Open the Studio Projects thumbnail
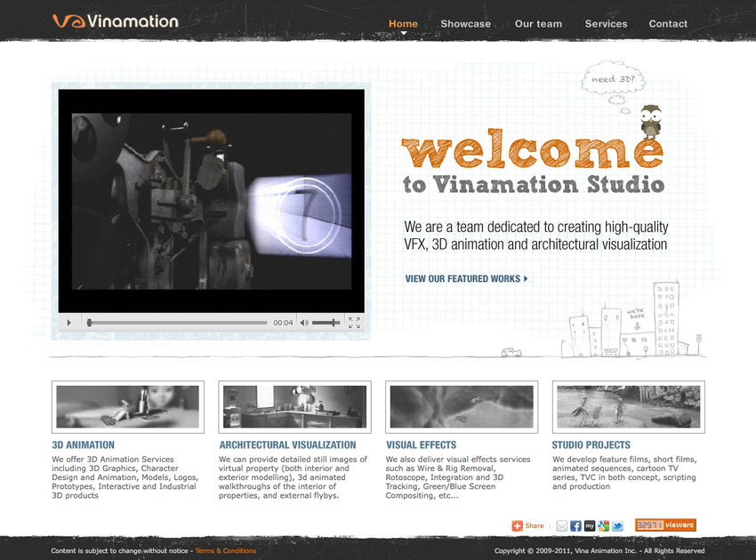The height and width of the screenshot is (560, 756). point(628,407)
